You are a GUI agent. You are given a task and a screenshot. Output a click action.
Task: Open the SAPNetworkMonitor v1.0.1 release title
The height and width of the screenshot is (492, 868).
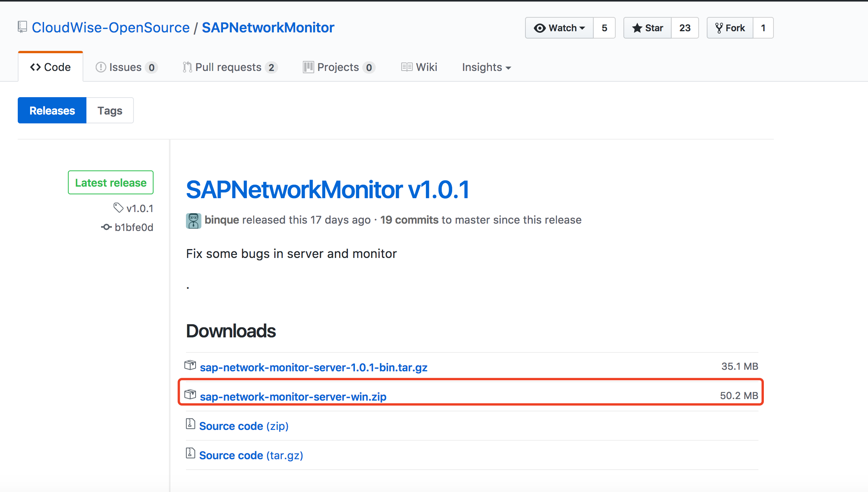tap(328, 190)
